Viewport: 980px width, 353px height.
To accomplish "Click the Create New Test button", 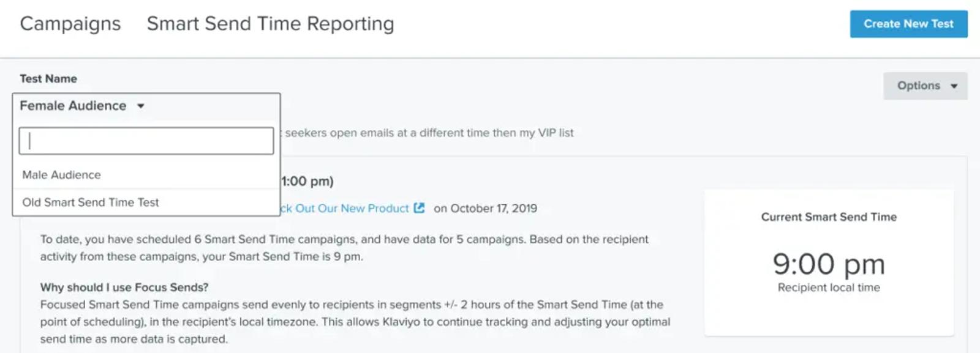I will 908,24.
